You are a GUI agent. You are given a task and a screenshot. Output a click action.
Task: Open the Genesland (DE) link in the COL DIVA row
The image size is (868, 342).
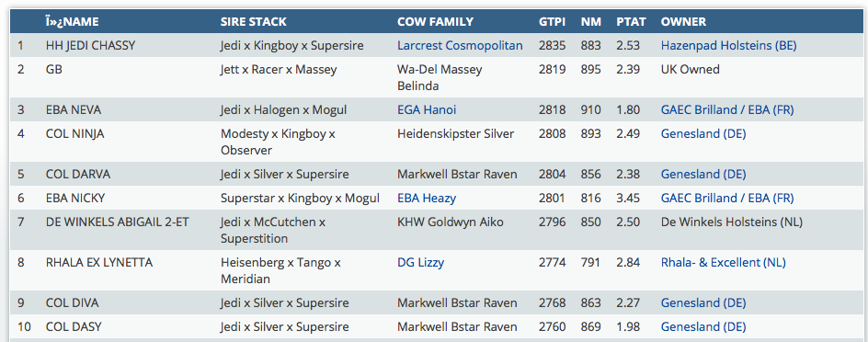coord(703,303)
